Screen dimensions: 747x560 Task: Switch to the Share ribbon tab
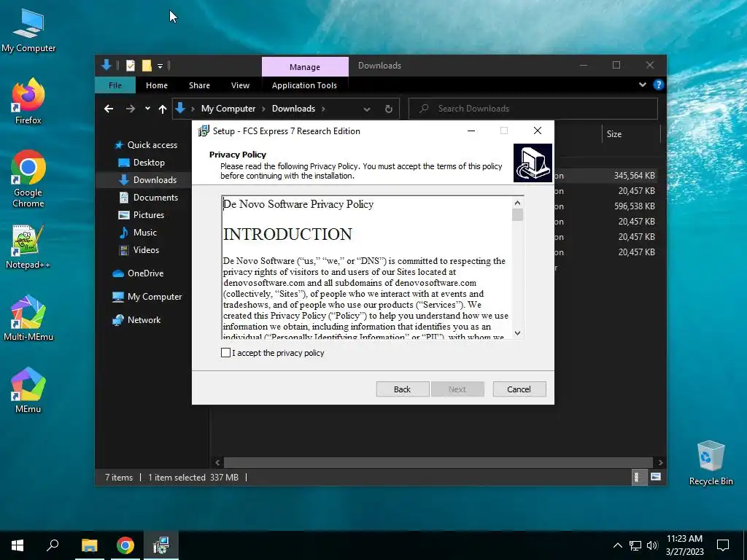(x=199, y=85)
